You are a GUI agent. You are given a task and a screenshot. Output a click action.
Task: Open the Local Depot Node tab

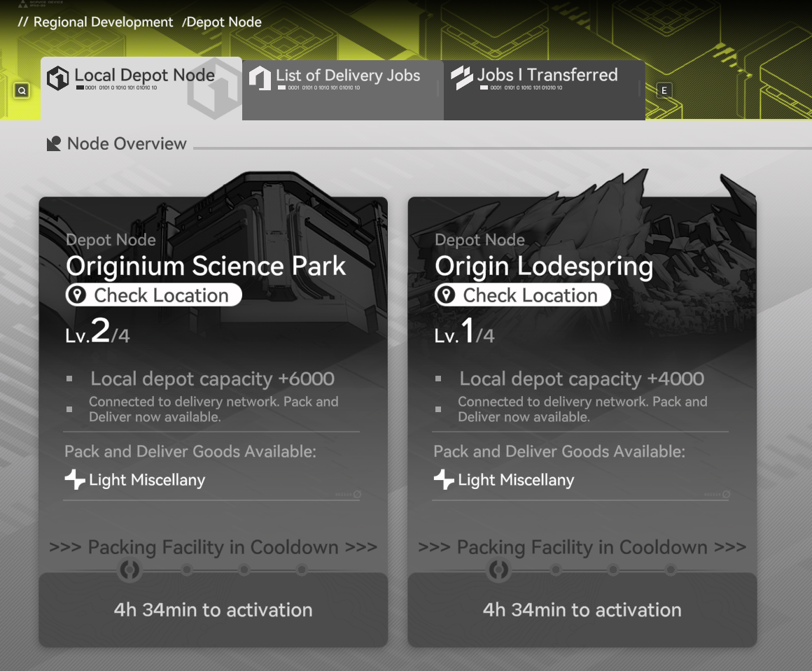(141, 89)
